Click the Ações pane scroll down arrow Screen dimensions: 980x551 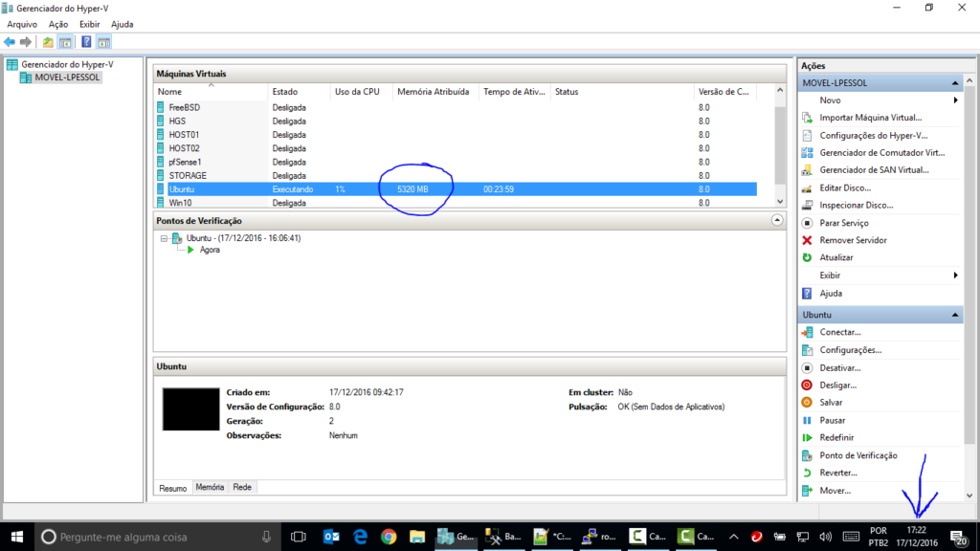coord(969,496)
